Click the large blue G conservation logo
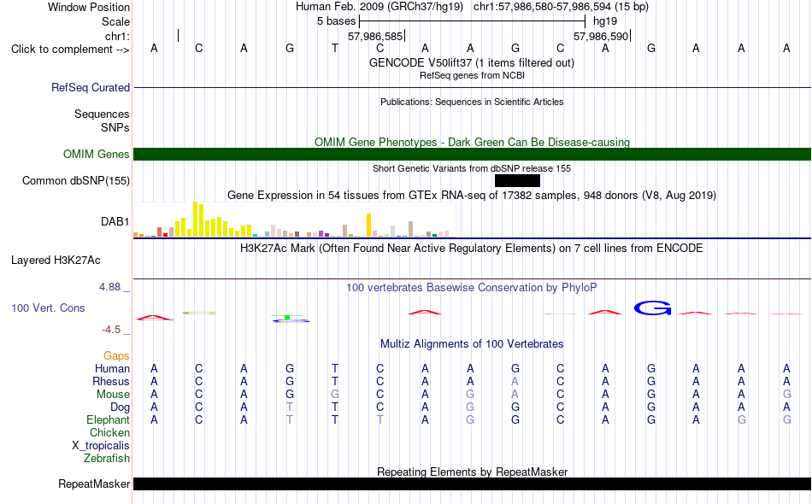The width and height of the screenshot is (812, 504). pyautogui.click(x=652, y=308)
